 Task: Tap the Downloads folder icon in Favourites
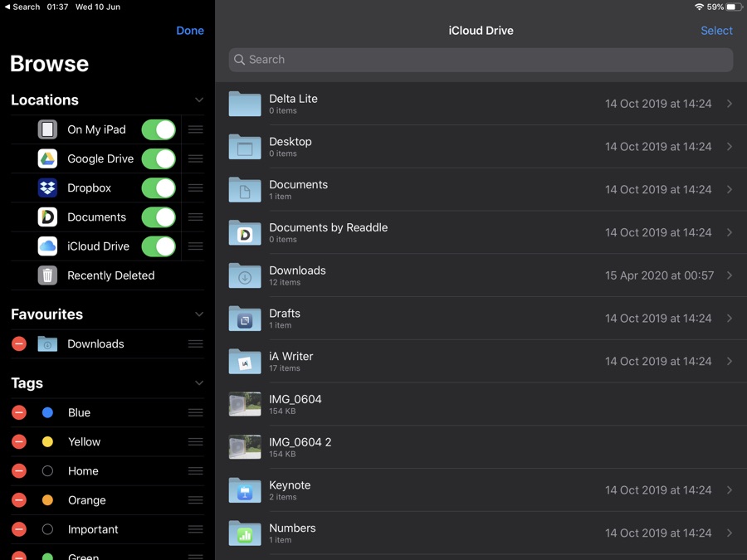coord(47,343)
